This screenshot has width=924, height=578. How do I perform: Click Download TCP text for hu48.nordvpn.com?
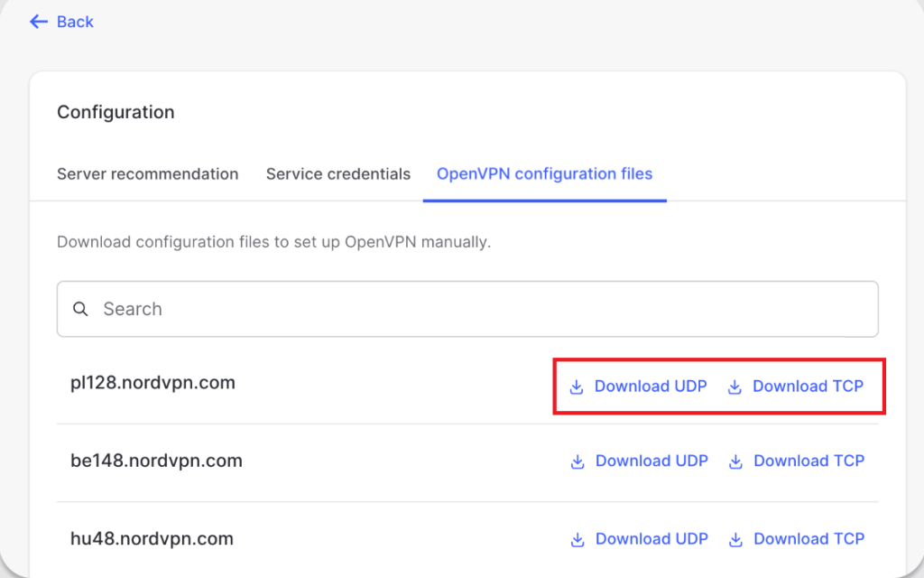coord(808,539)
